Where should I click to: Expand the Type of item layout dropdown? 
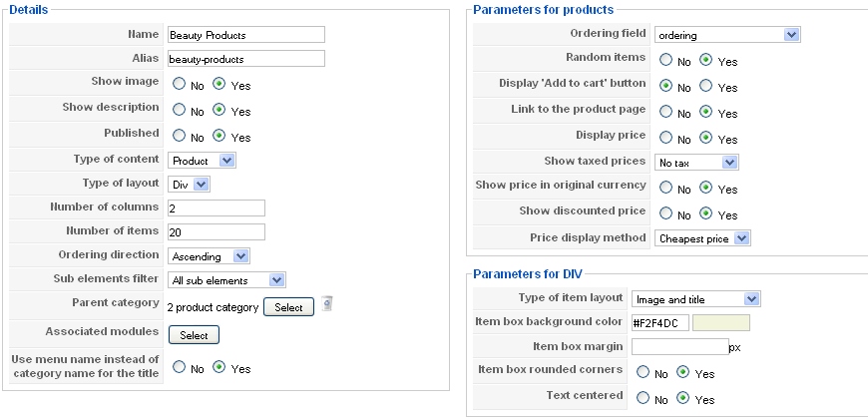point(695,299)
